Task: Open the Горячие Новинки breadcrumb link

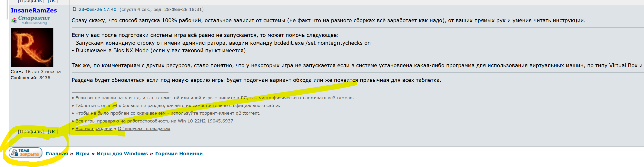Action: [x=179, y=154]
